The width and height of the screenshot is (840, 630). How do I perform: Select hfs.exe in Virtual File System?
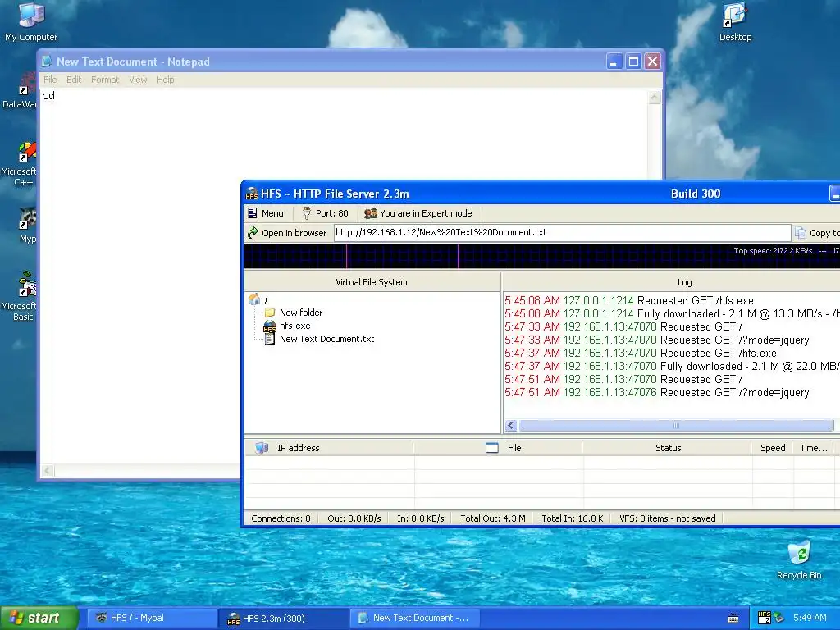point(294,326)
